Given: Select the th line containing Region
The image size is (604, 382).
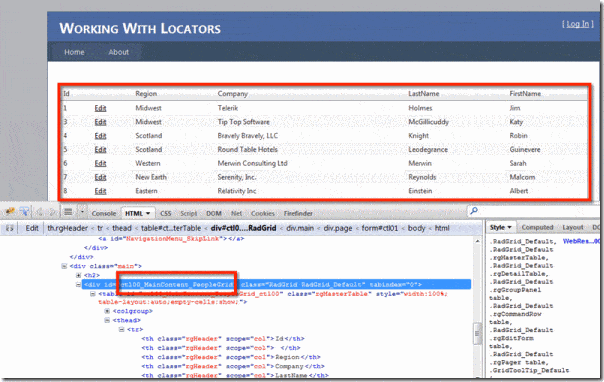Looking at the screenshot, I should pos(231,357).
